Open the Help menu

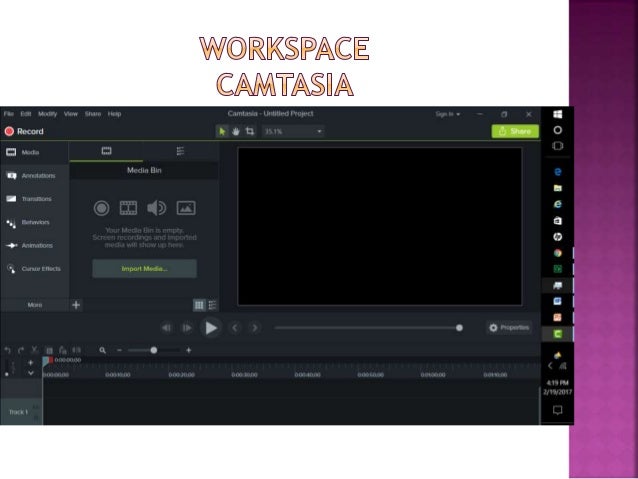tap(114, 114)
